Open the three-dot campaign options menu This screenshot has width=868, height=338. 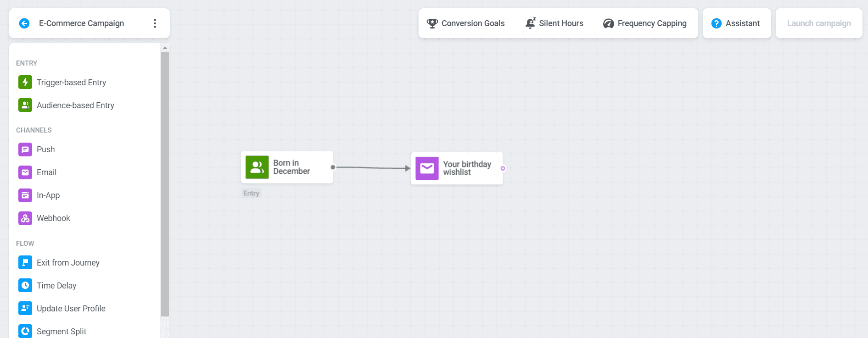click(x=155, y=23)
